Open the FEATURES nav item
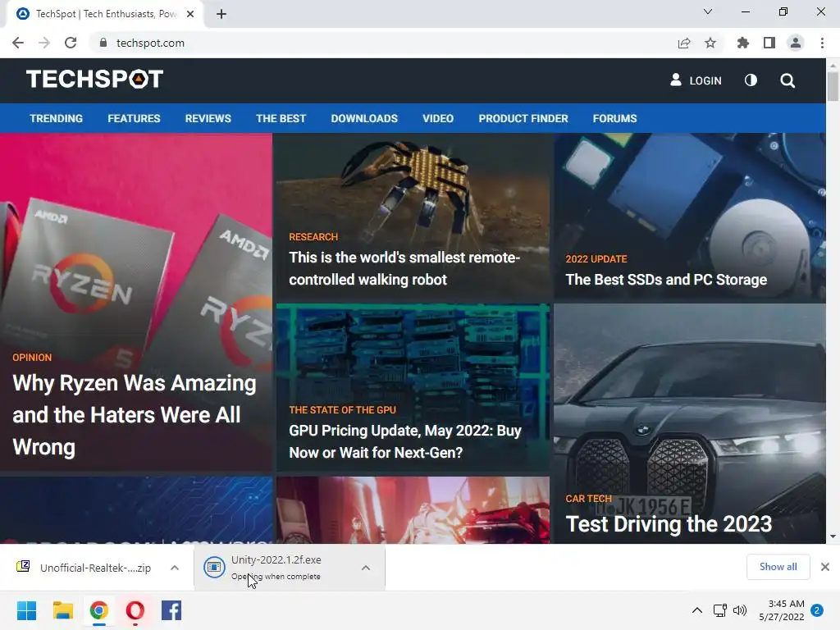 pyautogui.click(x=134, y=118)
